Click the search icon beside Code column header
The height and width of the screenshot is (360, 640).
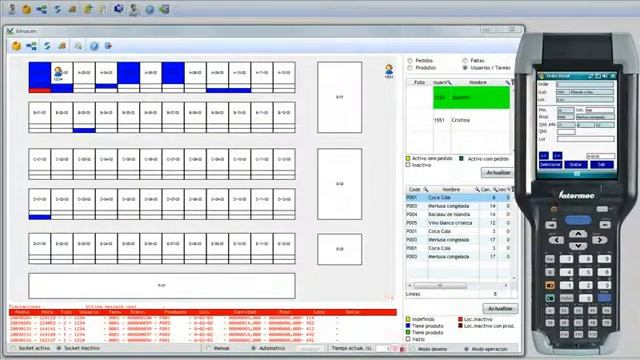[x=426, y=189]
